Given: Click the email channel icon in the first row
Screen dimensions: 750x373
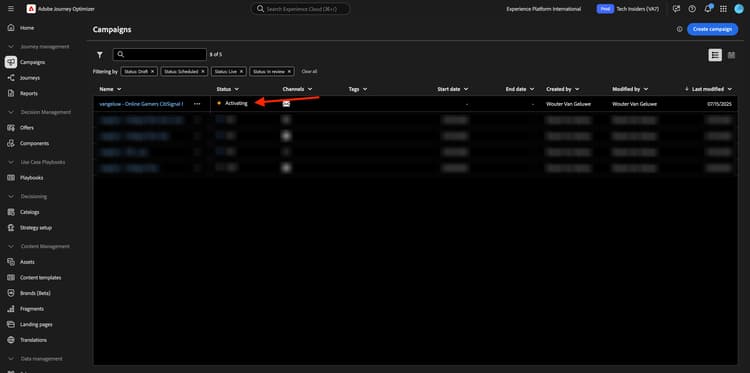Looking at the screenshot, I should tap(286, 104).
